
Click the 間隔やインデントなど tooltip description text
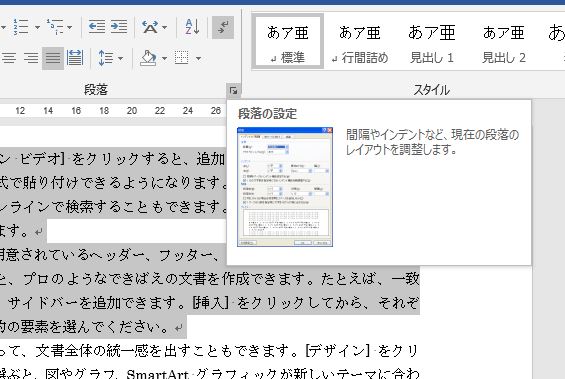(432, 142)
